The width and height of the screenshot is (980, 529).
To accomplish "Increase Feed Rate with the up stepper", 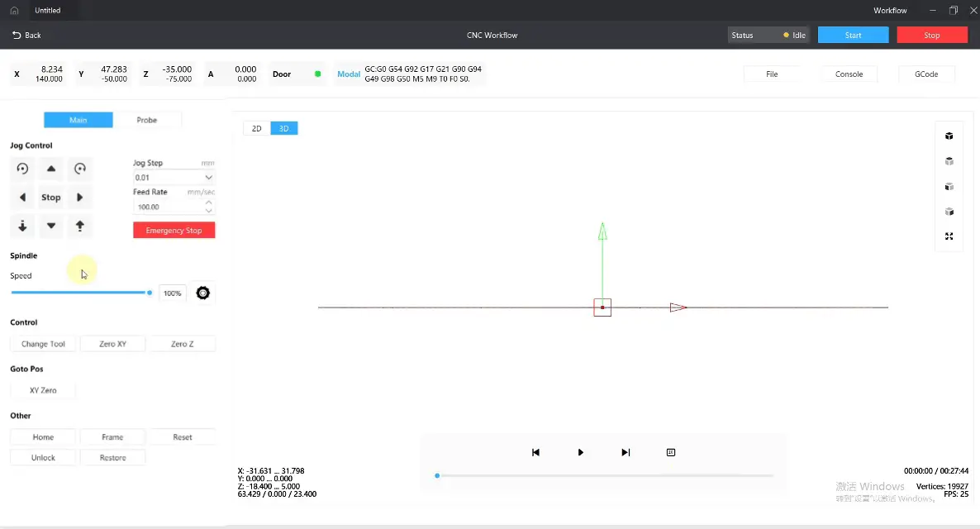I will [x=208, y=203].
